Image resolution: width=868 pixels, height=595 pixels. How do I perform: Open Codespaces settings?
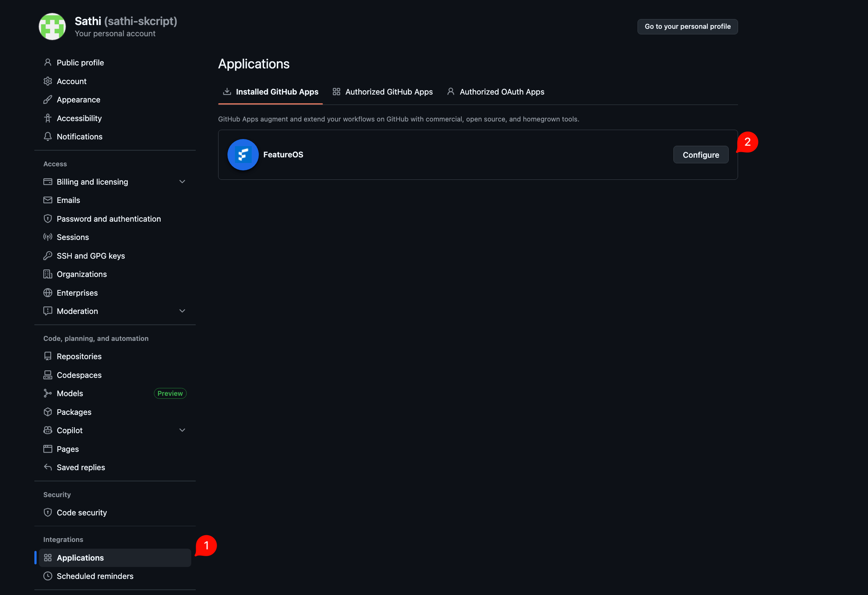tap(115, 375)
